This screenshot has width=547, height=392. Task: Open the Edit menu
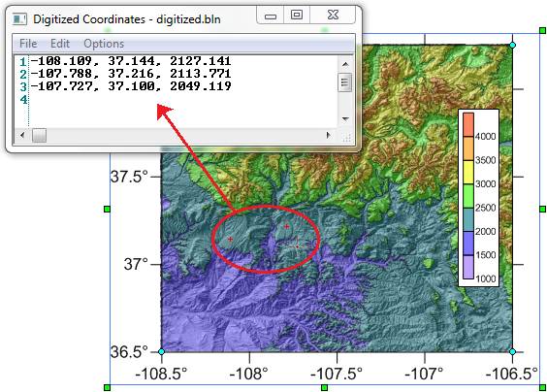(x=60, y=44)
